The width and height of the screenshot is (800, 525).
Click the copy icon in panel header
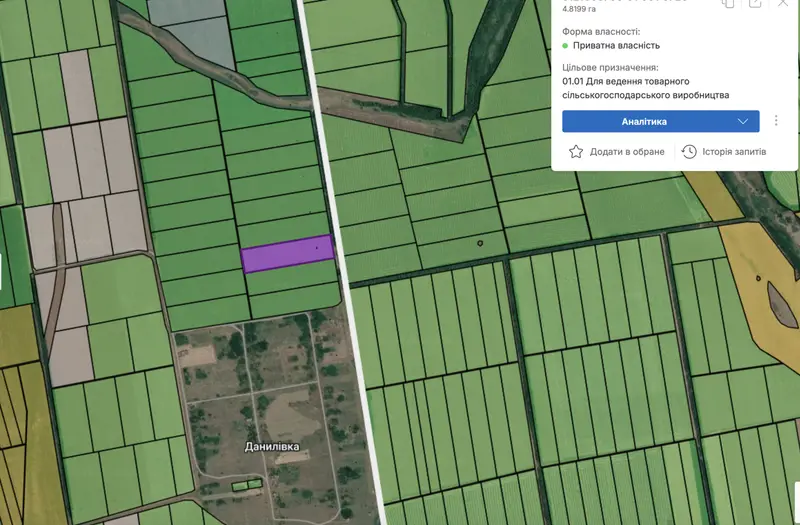729,3
